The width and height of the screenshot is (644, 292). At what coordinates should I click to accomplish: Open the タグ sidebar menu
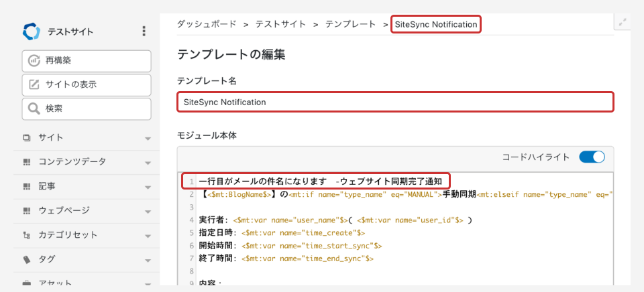click(x=47, y=259)
